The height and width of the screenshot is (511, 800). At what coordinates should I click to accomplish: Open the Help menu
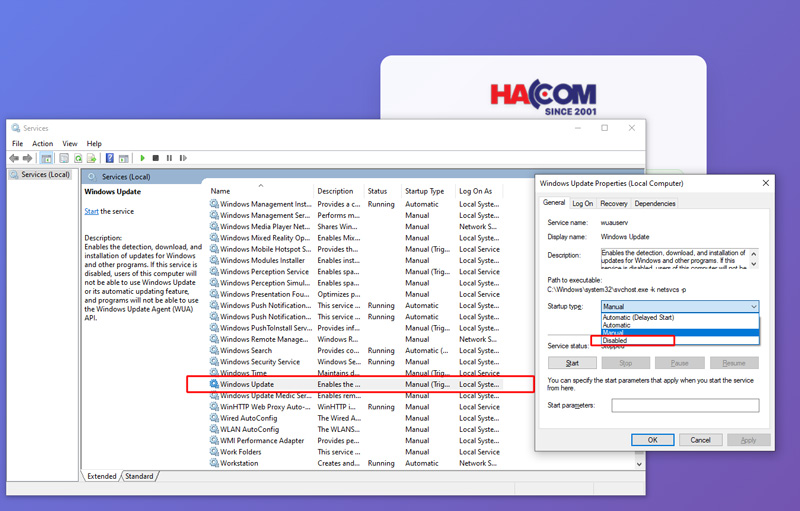click(x=94, y=144)
